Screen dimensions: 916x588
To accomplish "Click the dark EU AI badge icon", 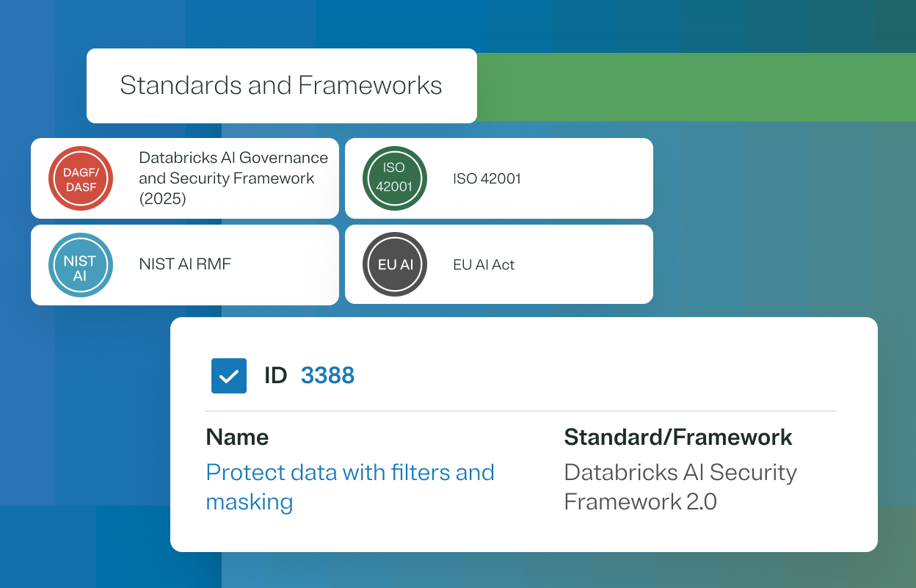I will 394,264.
